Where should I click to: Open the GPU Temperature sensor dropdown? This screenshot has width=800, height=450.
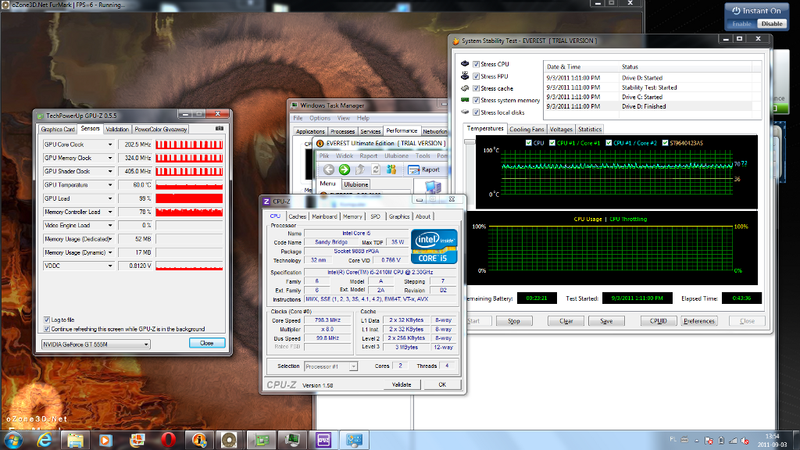tap(110, 185)
